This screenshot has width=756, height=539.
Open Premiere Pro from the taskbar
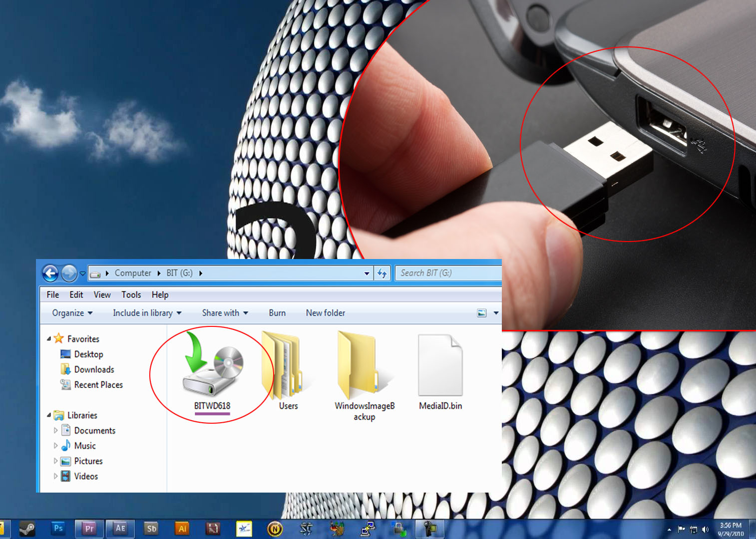click(89, 529)
